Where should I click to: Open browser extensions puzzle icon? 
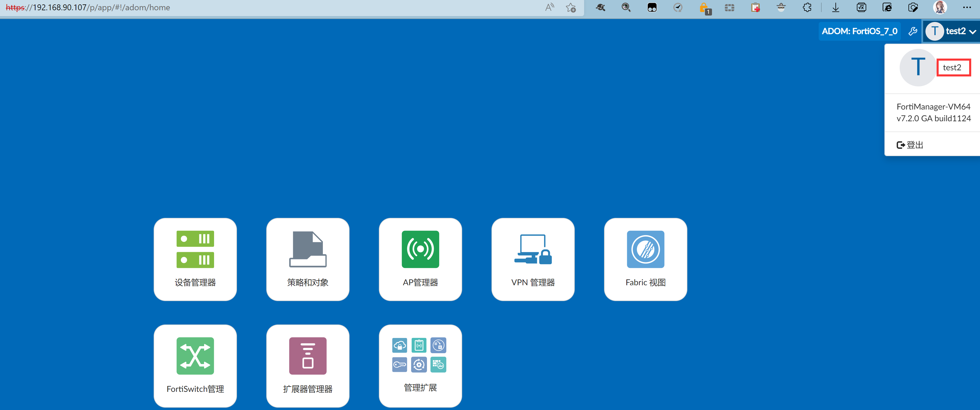click(807, 8)
